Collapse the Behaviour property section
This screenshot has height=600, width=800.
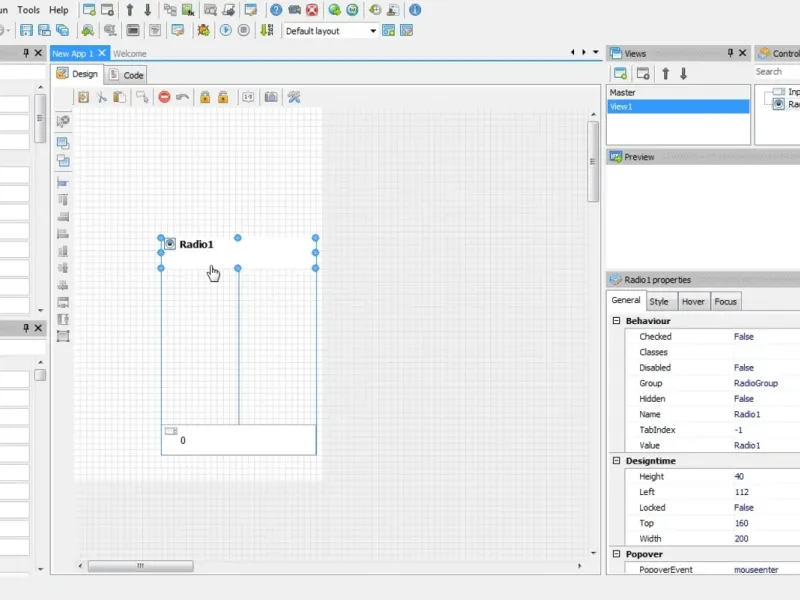(x=616, y=321)
